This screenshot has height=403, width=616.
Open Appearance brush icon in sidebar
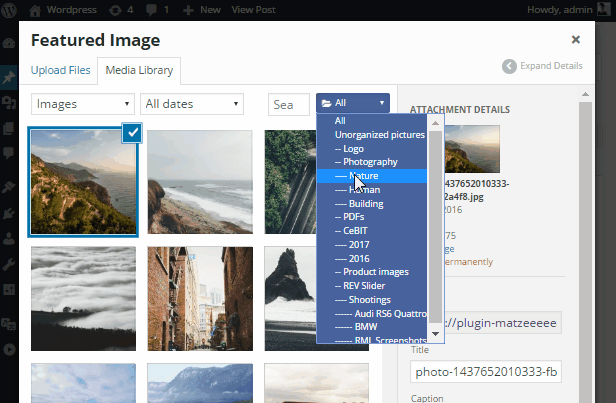pos(9,187)
